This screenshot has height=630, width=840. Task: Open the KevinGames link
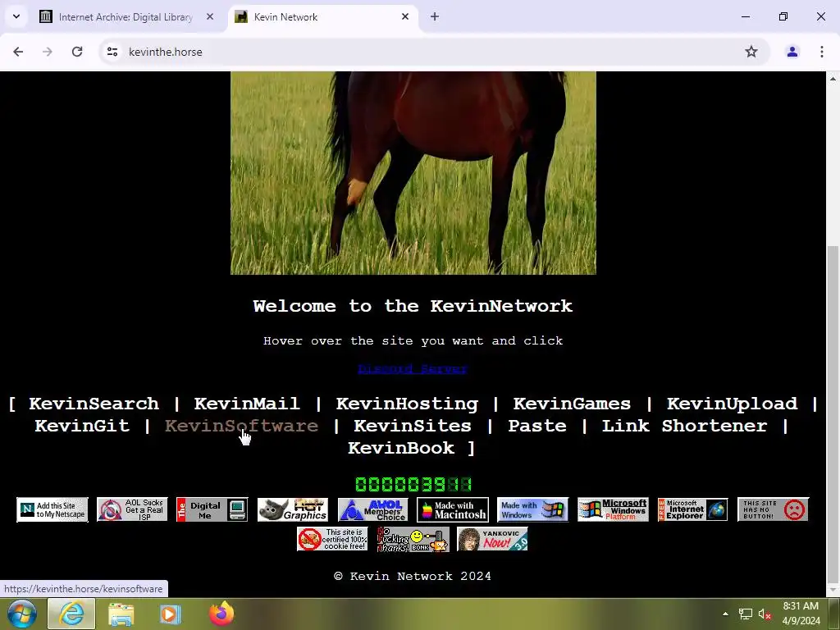(x=572, y=404)
